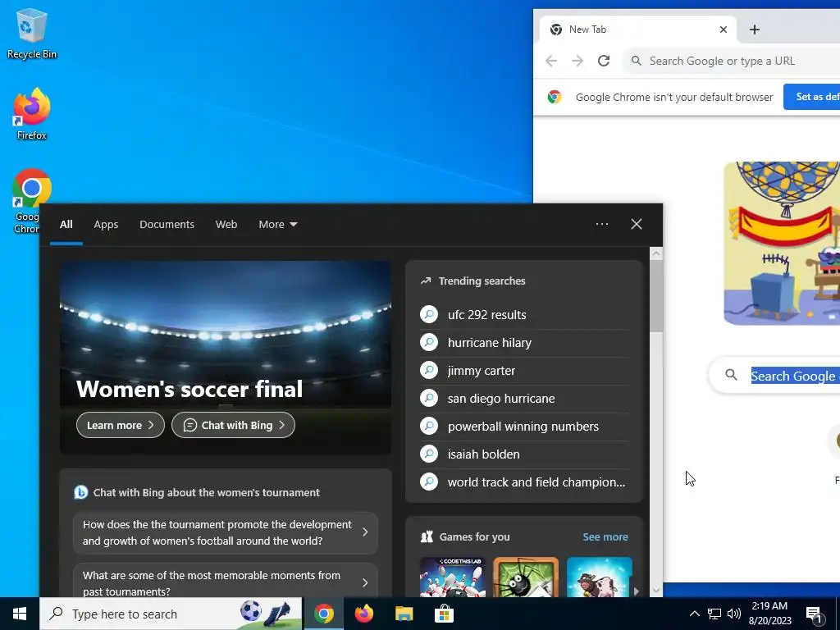Select the All tab in search panel
Screen dimensions: 840x630
tap(66, 225)
